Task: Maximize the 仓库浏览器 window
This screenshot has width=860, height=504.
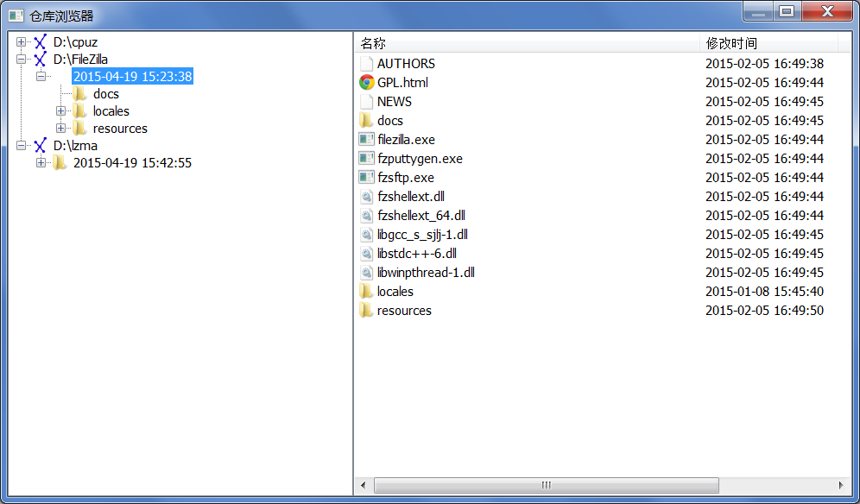Action: (x=787, y=11)
